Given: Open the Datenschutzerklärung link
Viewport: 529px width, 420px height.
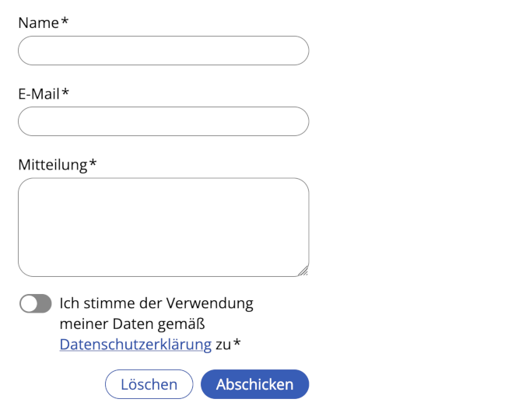Looking at the screenshot, I should click(135, 345).
